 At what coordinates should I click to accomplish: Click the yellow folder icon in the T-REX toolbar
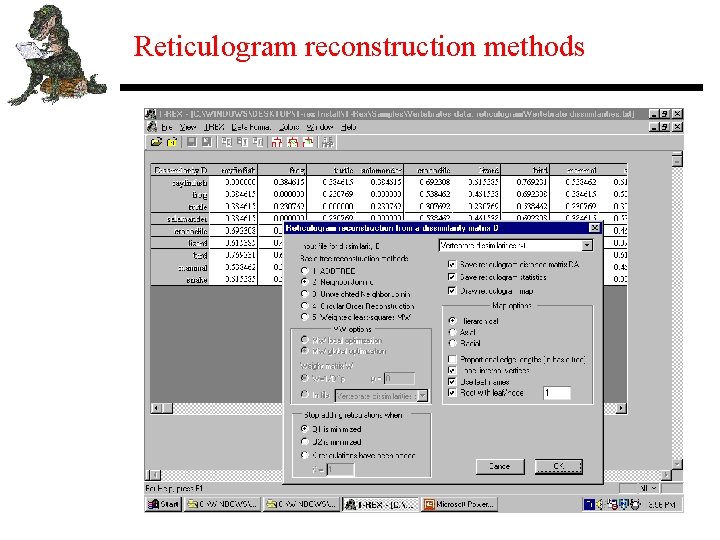click(x=172, y=142)
